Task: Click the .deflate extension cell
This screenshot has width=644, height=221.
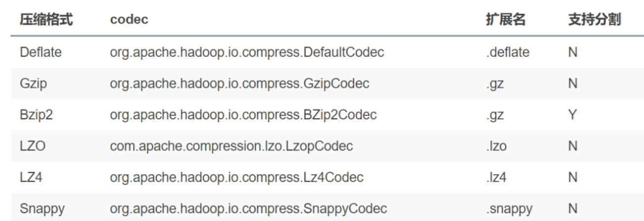Action: click(x=508, y=52)
